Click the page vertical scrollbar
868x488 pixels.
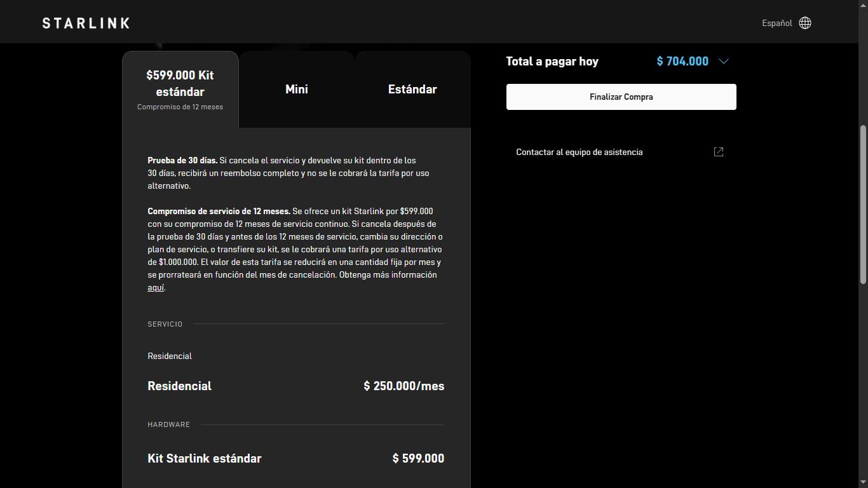coord(863,203)
